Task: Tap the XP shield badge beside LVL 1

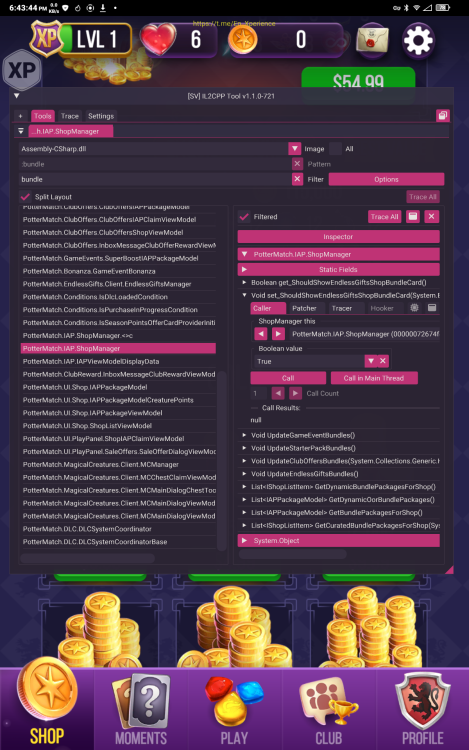Action: [x=45, y=38]
